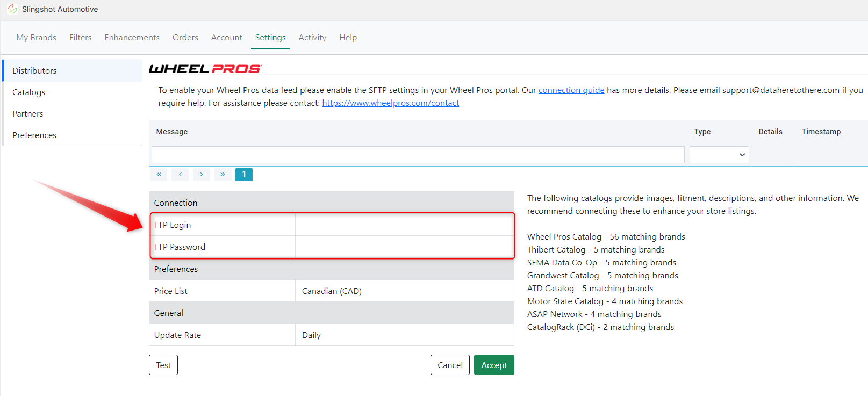This screenshot has width=868, height=396.
Task: Select page 1 in pagination
Action: [244, 174]
